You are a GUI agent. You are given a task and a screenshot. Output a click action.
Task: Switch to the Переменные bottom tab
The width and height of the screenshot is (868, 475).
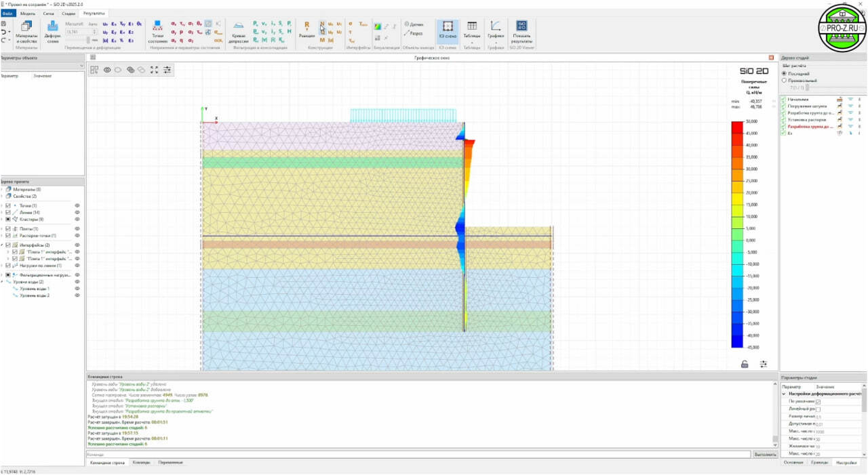[170, 462]
